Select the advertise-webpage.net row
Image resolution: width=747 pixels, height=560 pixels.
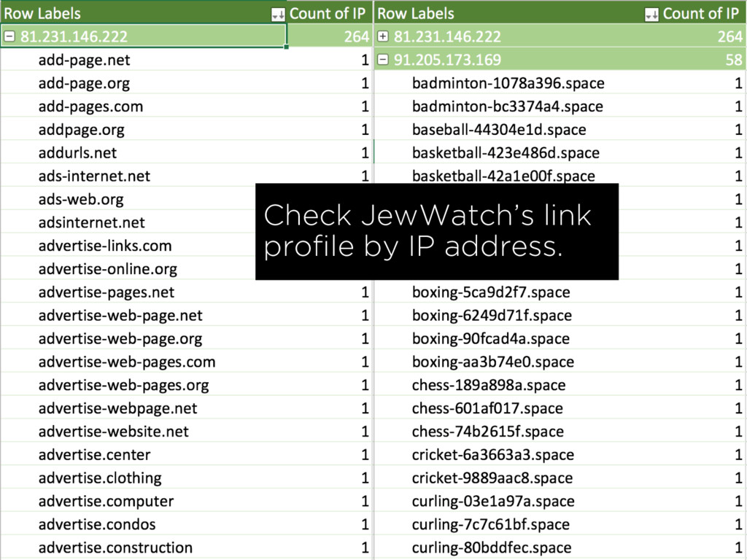[186, 408]
